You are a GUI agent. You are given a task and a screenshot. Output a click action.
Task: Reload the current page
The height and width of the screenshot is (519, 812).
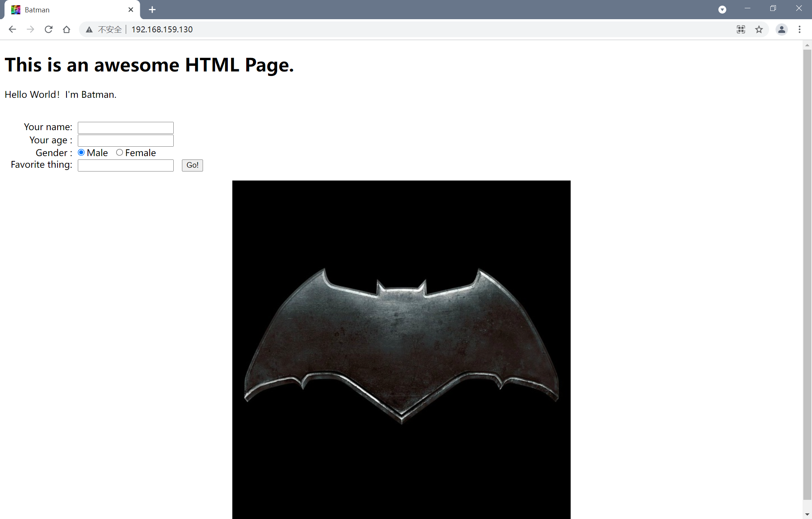[x=48, y=29]
